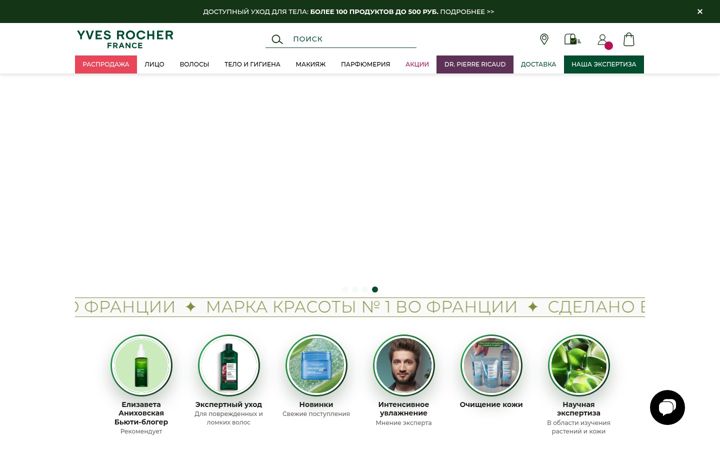Open the ДОСТАВКА link

click(x=538, y=64)
